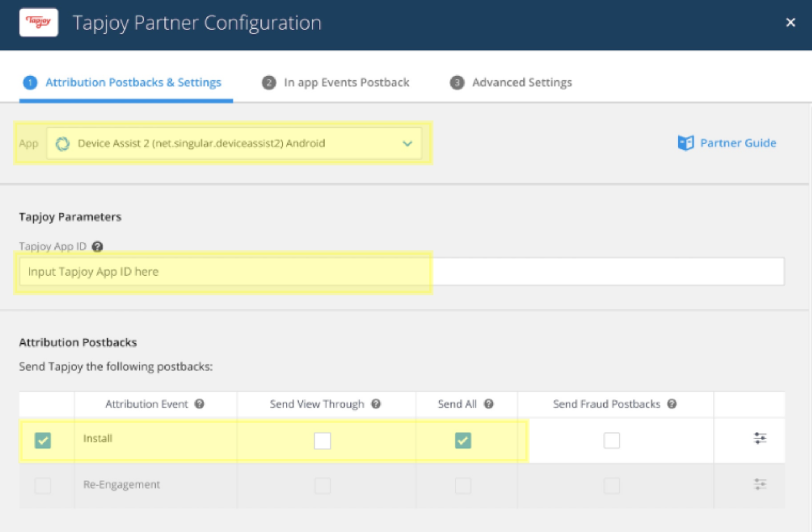
Task: Click help icon next to Tapjoy App ID
Action: pos(97,246)
